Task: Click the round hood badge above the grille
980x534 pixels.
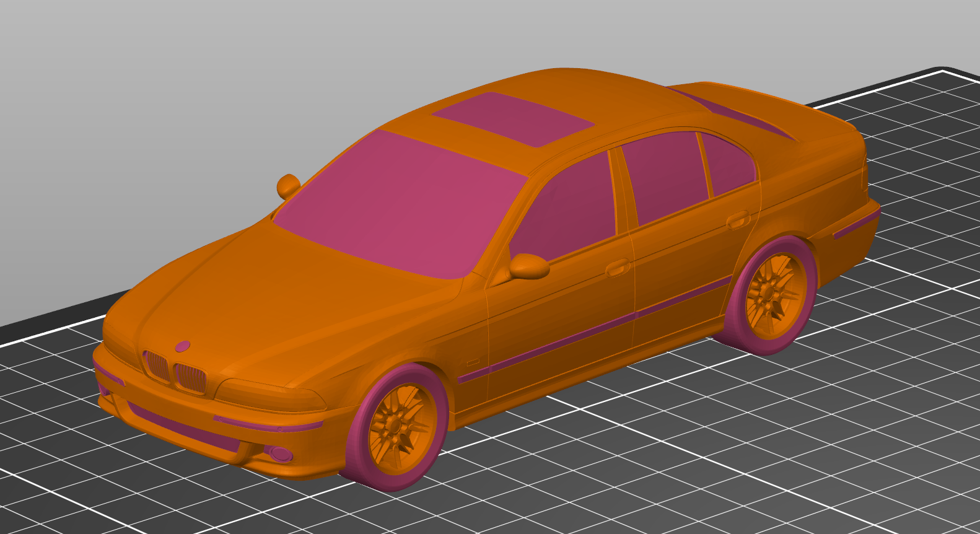Action: (x=183, y=347)
